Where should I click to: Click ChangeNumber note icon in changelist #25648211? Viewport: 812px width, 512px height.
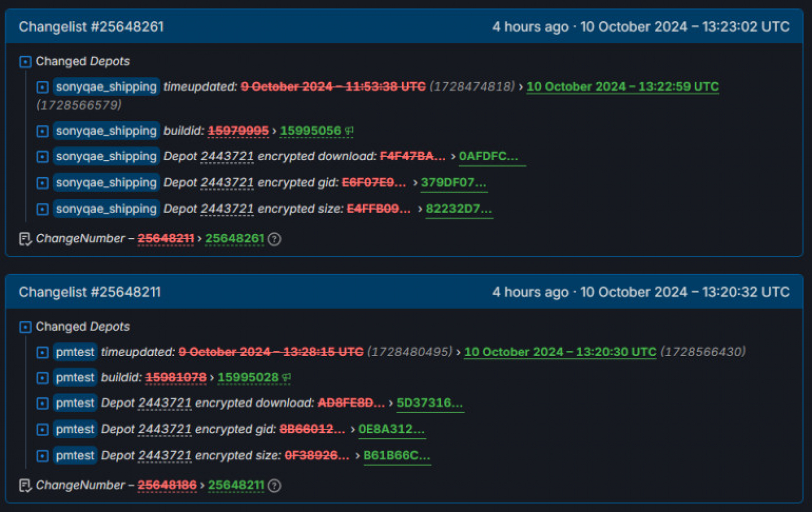(x=25, y=485)
